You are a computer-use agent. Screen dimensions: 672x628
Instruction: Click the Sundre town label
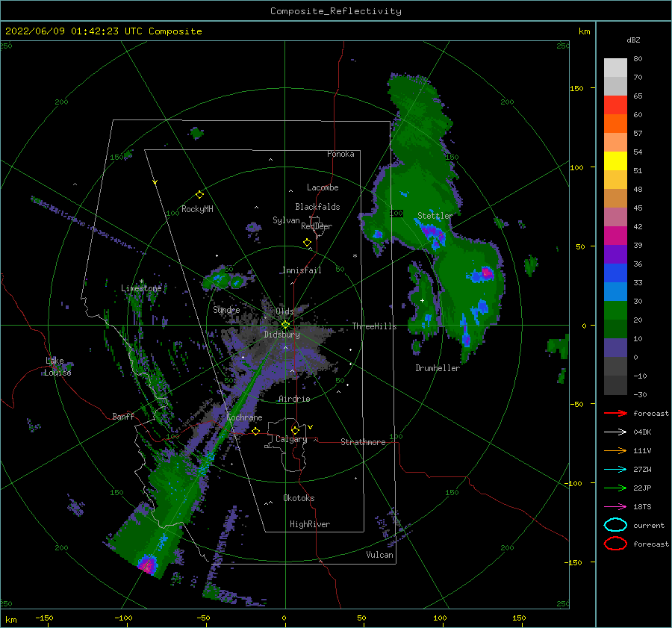226,309
